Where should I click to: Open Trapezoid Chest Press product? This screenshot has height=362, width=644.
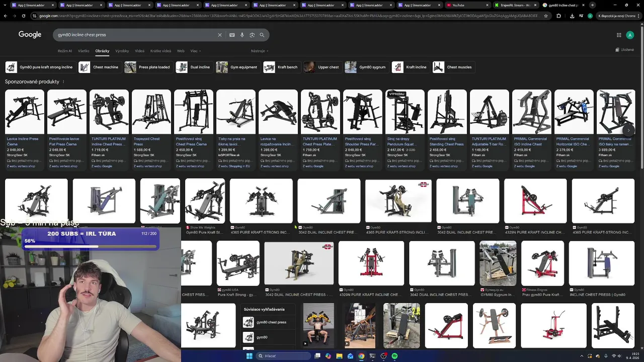coord(151,129)
